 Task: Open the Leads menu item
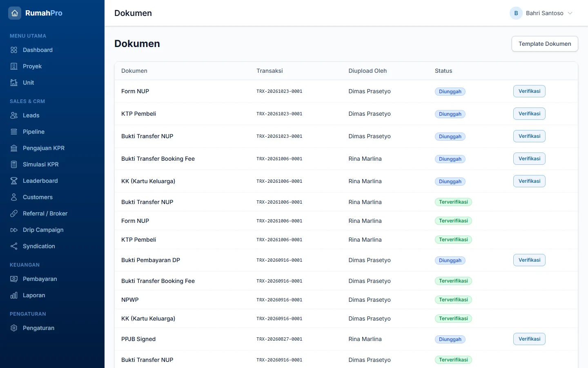coord(52,115)
